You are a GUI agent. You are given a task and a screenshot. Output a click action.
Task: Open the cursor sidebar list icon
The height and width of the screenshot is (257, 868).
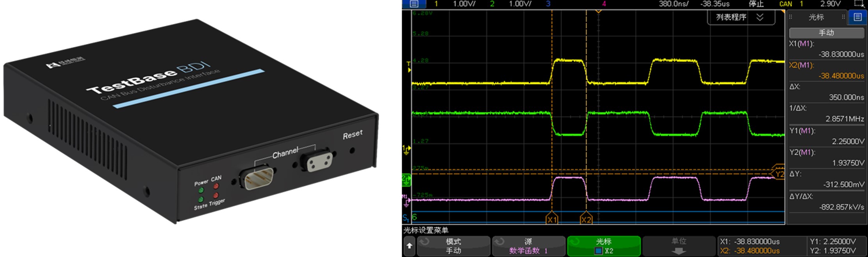857,17
